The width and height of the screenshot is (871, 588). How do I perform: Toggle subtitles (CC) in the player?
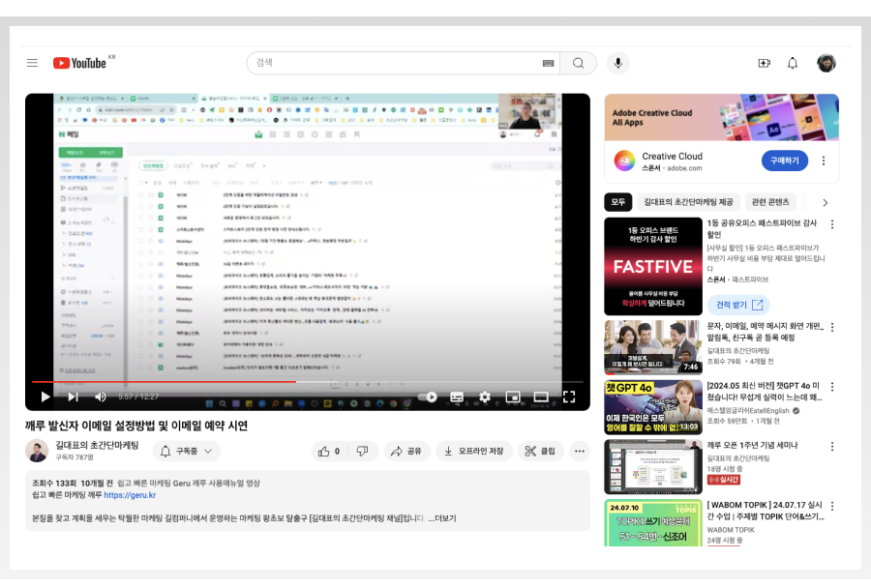pos(457,397)
